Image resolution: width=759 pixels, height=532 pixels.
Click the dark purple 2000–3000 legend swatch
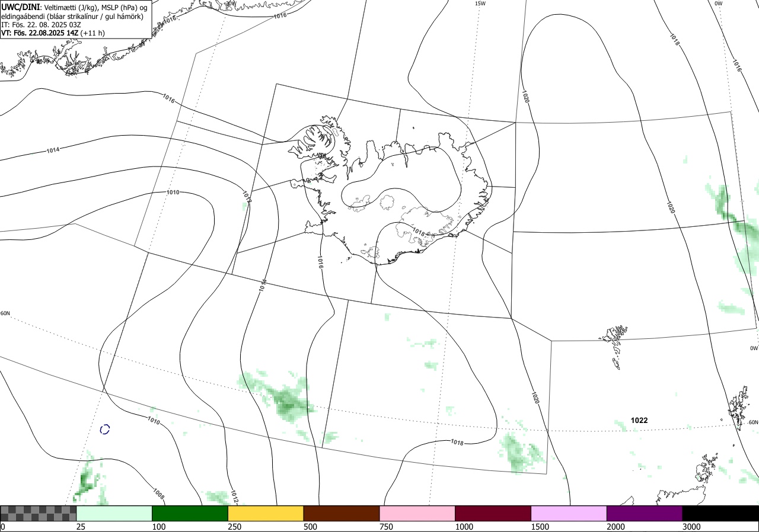[x=645, y=513]
